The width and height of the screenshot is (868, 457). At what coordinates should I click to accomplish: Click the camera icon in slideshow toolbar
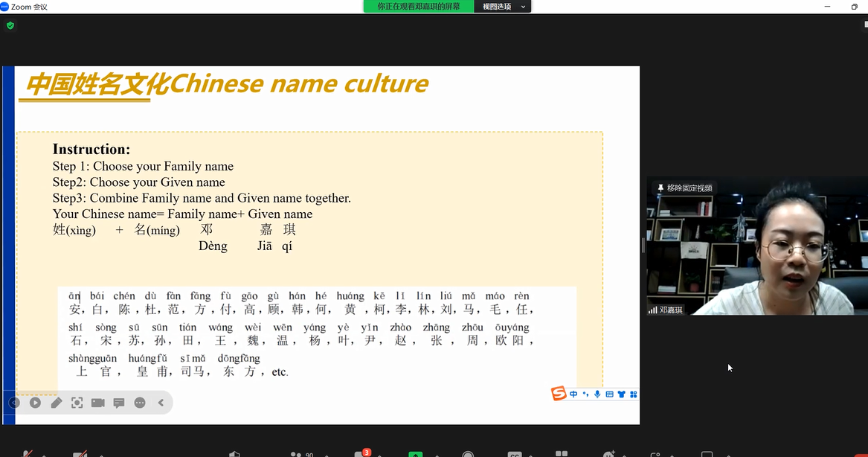[x=97, y=403]
